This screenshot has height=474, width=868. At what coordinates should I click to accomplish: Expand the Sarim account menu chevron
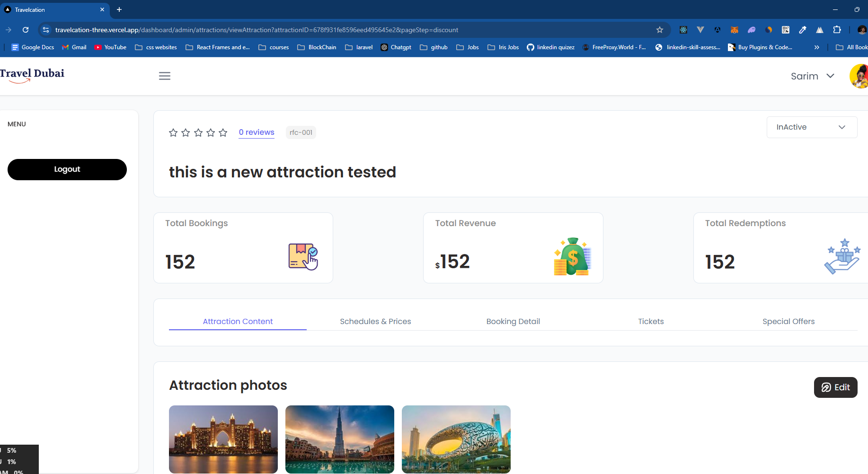click(x=831, y=76)
